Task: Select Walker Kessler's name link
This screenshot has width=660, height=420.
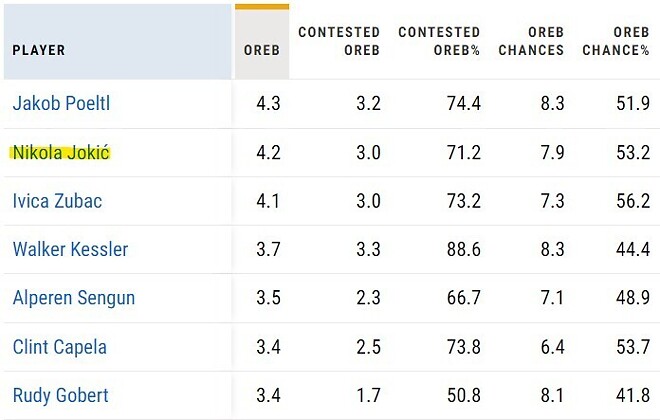Action: [70, 250]
